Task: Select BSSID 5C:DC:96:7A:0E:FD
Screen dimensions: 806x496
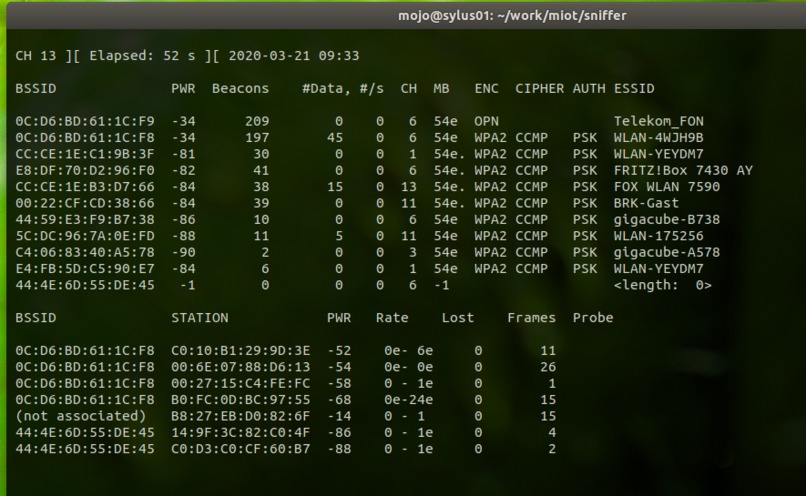Action: [x=85, y=236]
